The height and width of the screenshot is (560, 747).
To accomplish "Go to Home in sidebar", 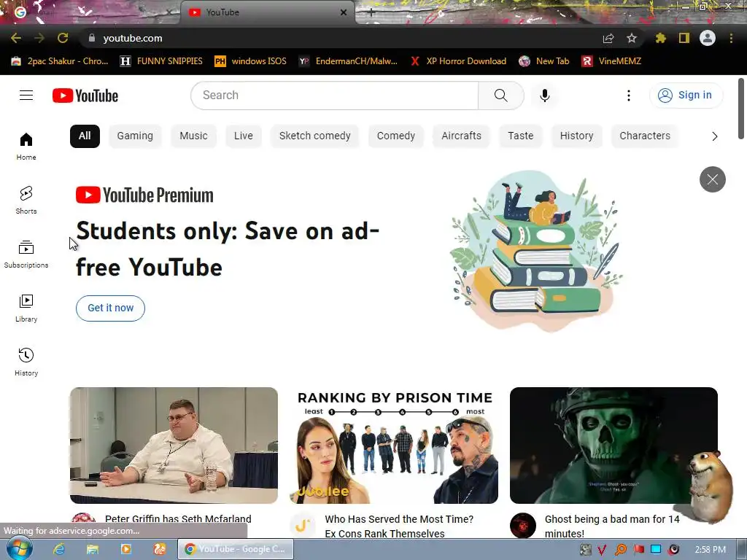I will [26, 146].
